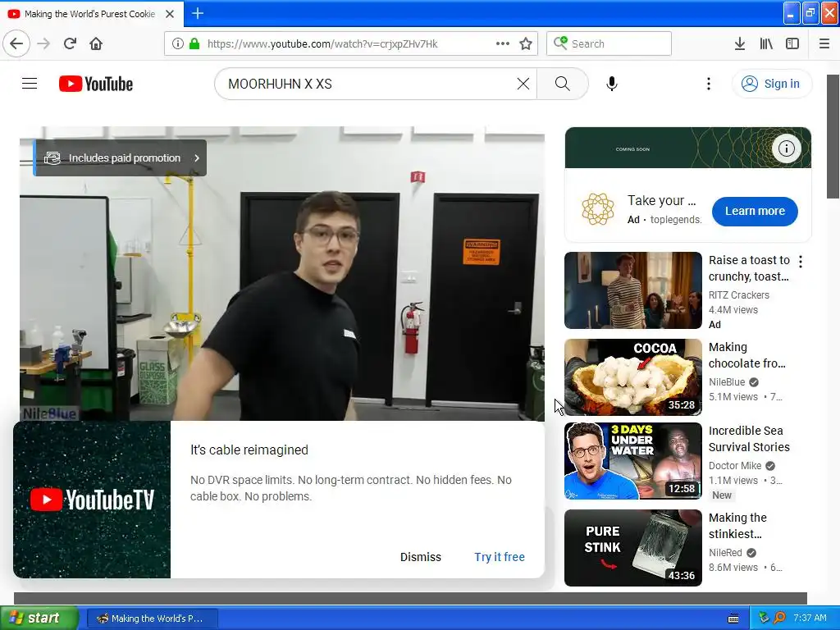
Task: Open Making chocolate from video title
Action: pyautogui.click(x=746, y=355)
